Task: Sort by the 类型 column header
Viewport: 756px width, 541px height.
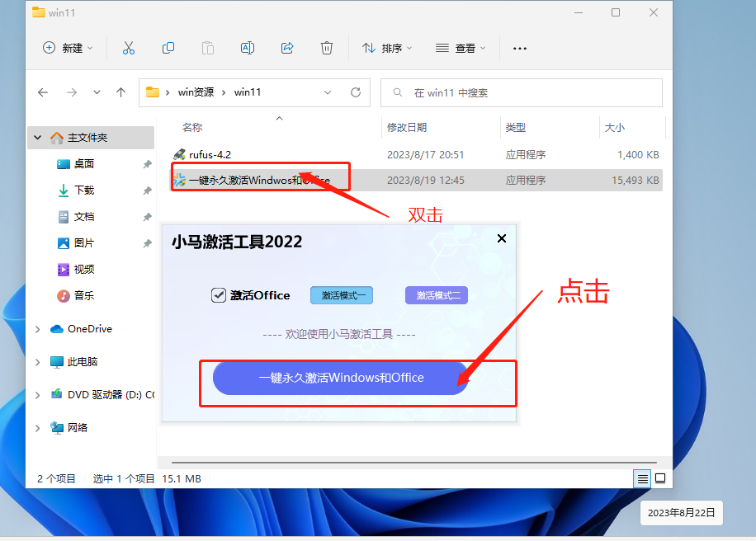Action: point(515,127)
